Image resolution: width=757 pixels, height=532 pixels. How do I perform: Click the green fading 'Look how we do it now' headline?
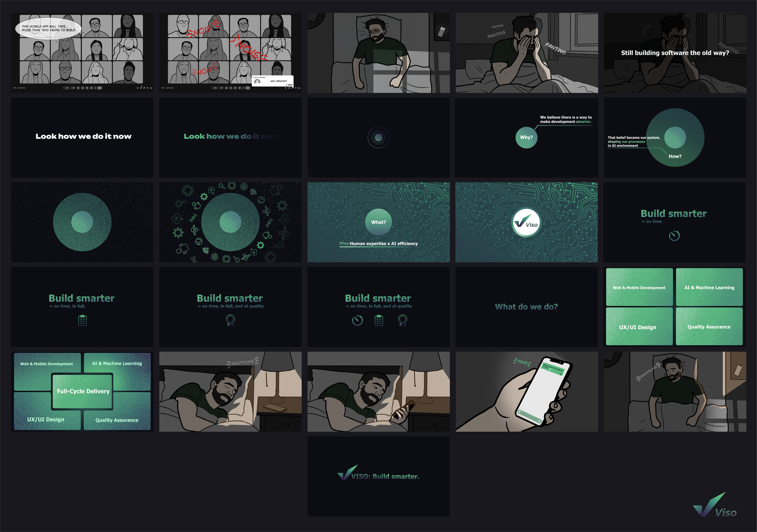[231, 136]
